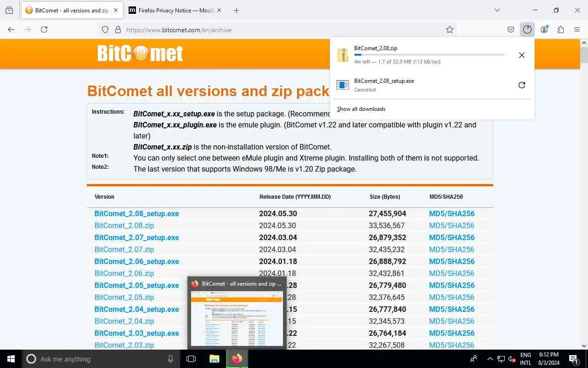Image resolution: width=588 pixels, height=368 pixels.
Task: Download BitComet_2.07.zip
Action: [124, 249]
